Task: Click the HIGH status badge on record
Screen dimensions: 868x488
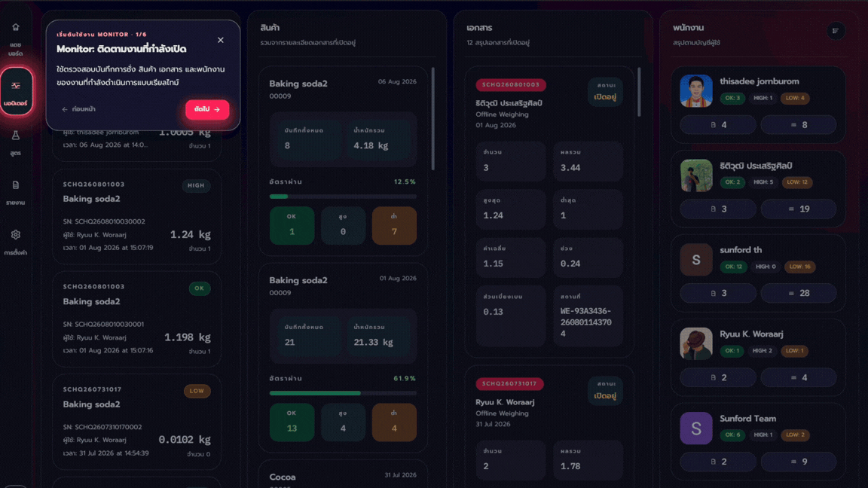Action: [x=196, y=185]
